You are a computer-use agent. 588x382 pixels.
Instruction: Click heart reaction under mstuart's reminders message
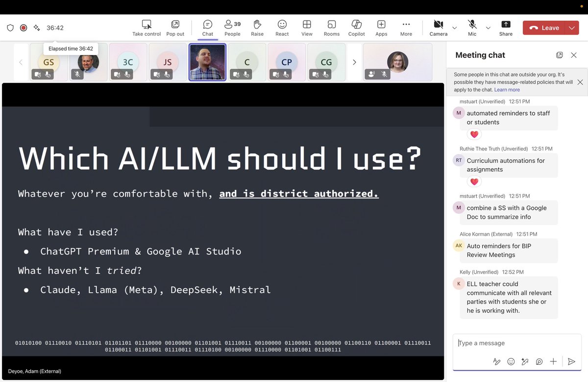pos(474,134)
